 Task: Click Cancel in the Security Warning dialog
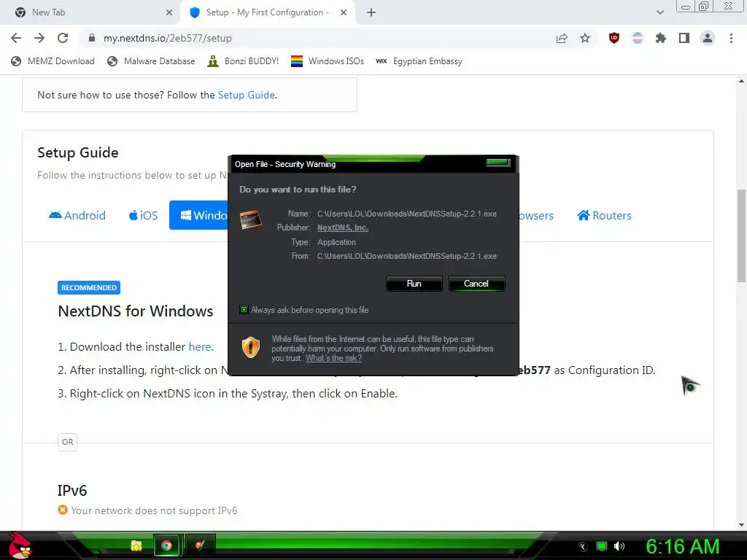[x=476, y=284]
